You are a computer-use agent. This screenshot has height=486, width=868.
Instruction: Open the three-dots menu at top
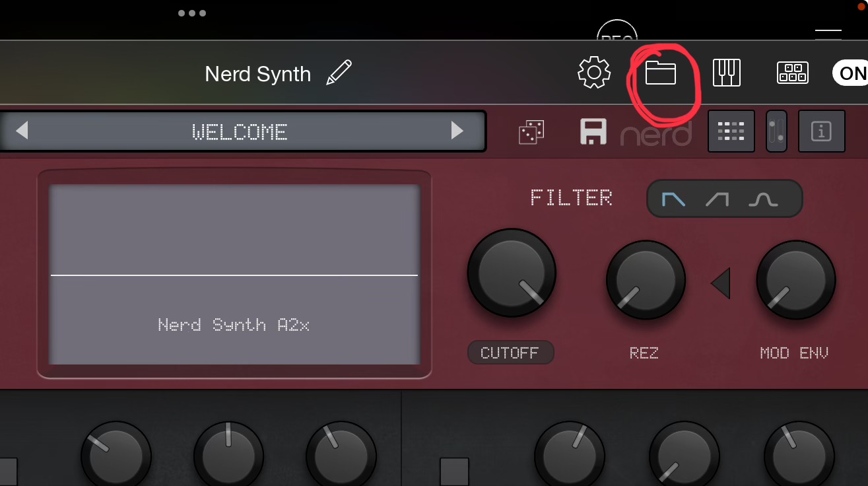[x=192, y=13]
